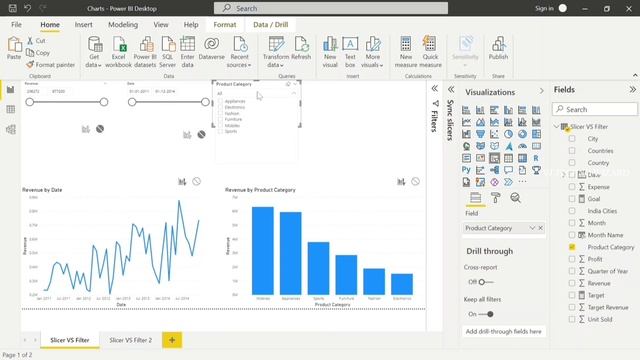Click the Fields pane Search box
Image resolution: width=640 pixels, height=360 pixels.
click(x=595, y=109)
